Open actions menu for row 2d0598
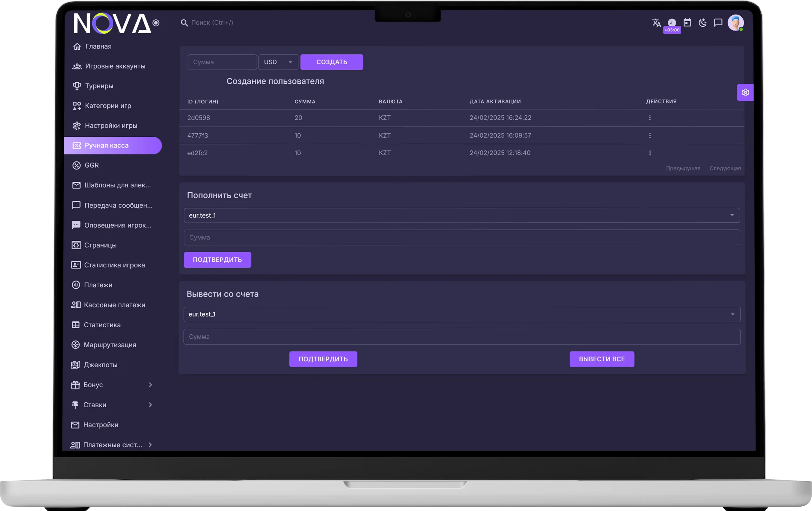 [x=650, y=118]
